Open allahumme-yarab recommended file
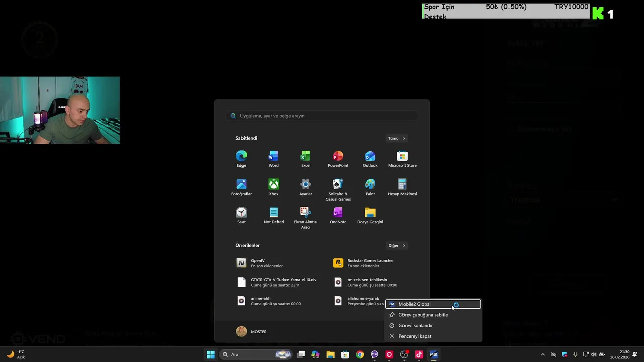The image size is (644, 362). point(358,301)
